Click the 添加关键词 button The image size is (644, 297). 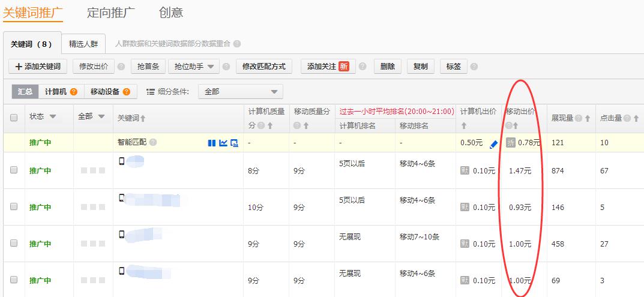(x=37, y=67)
